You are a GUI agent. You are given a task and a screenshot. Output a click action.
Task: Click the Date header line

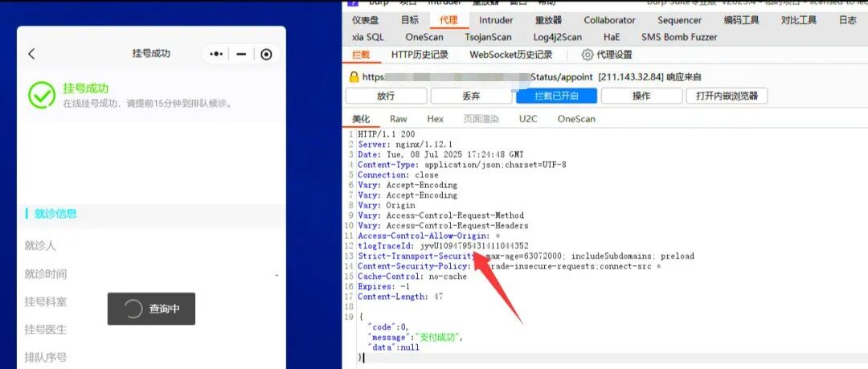tap(440, 154)
